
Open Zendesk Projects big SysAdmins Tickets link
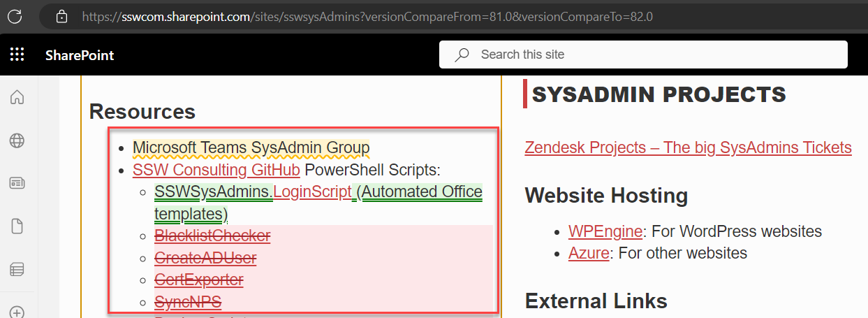click(688, 147)
